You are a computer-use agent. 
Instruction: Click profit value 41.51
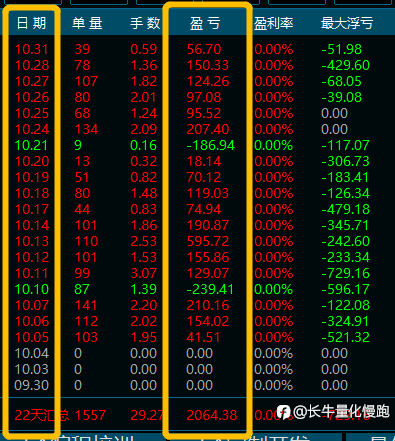click(x=203, y=337)
